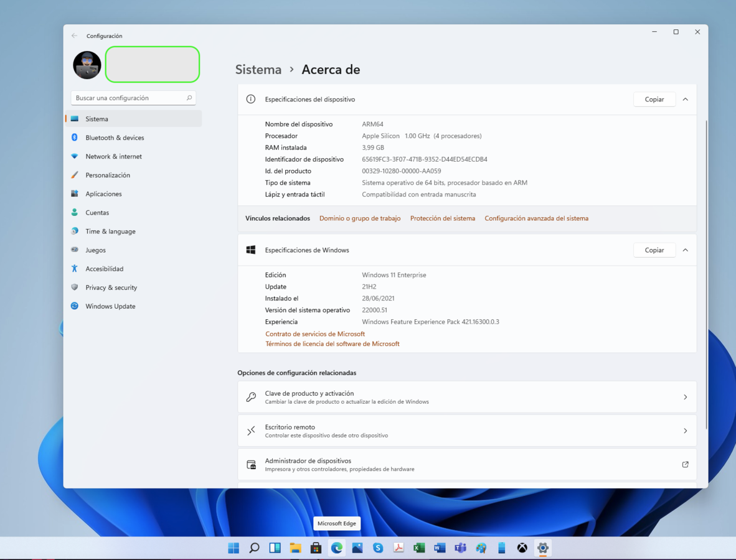Open Privacy & security settings
Image resolution: width=736 pixels, height=560 pixels.
133,287
